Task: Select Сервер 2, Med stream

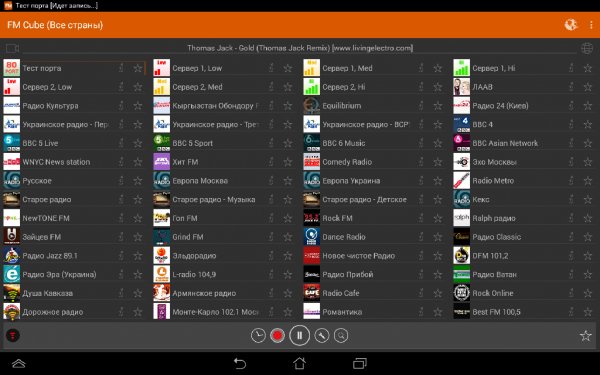Action: (197, 87)
